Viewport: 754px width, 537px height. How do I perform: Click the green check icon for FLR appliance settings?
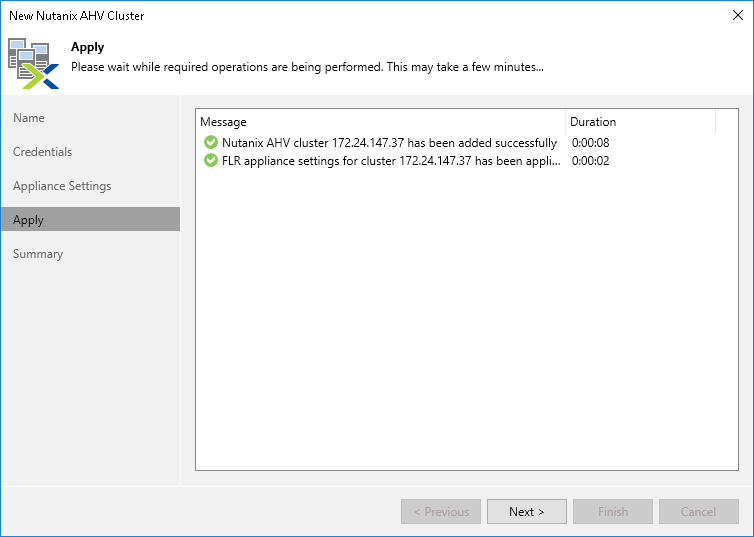pos(211,160)
